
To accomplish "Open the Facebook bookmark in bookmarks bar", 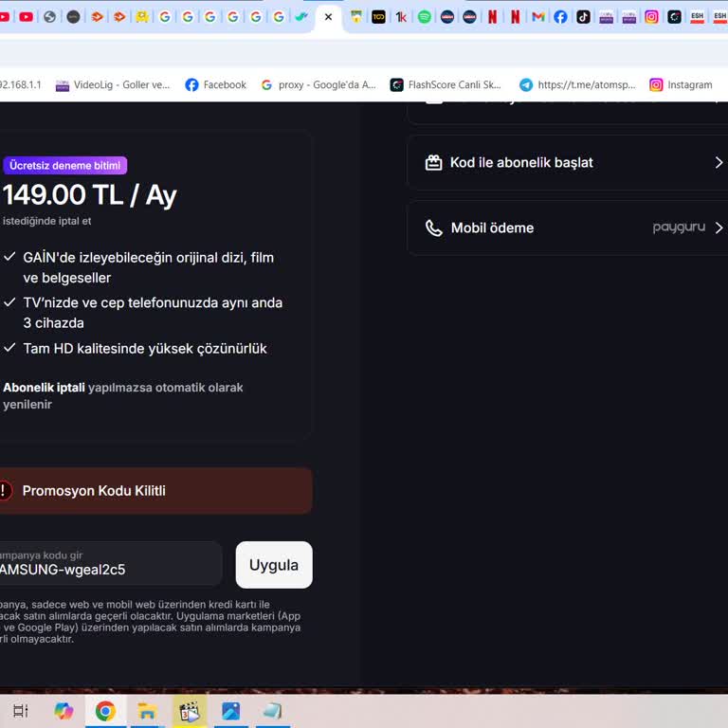I will [215, 85].
